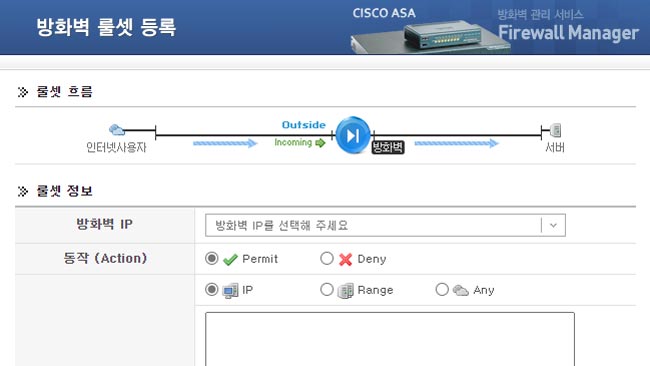Click the red Deny cross icon
This screenshot has height=366, width=650.
point(345,259)
